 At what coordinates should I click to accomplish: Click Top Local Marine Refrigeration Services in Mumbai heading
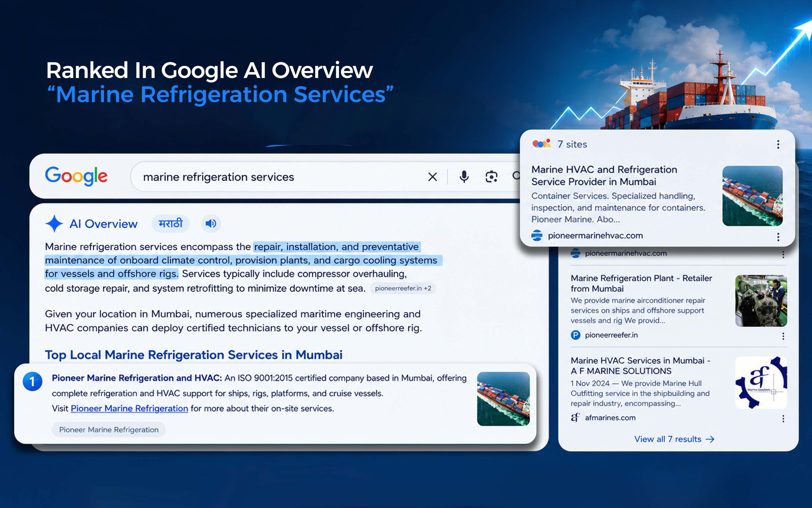(x=194, y=355)
